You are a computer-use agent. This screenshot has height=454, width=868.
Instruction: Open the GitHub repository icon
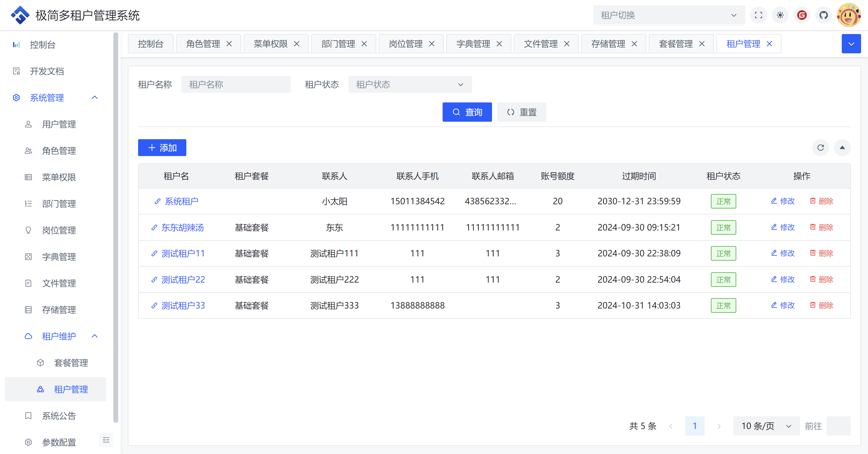point(823,15)
